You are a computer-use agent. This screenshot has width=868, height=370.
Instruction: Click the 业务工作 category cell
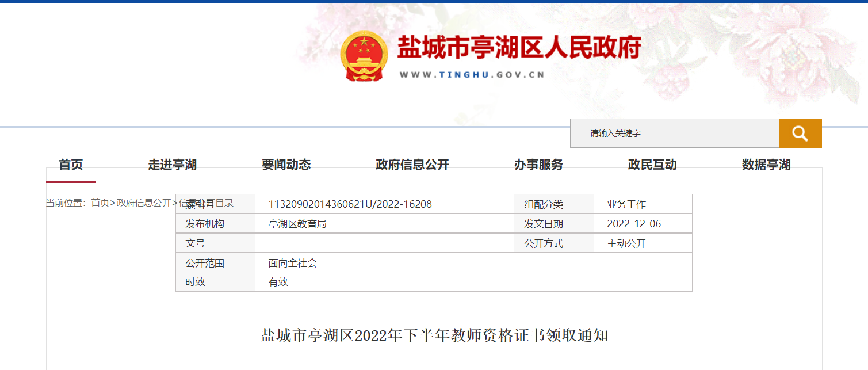click(643, 204)
